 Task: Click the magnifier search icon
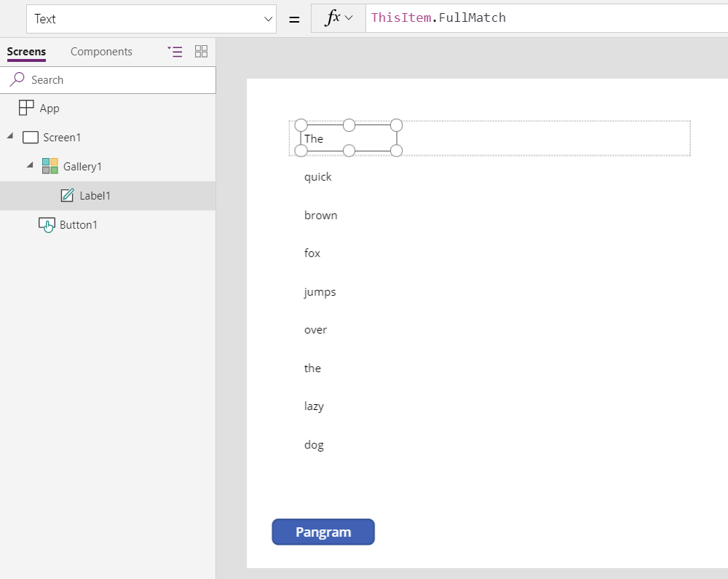tap(17, 79)
